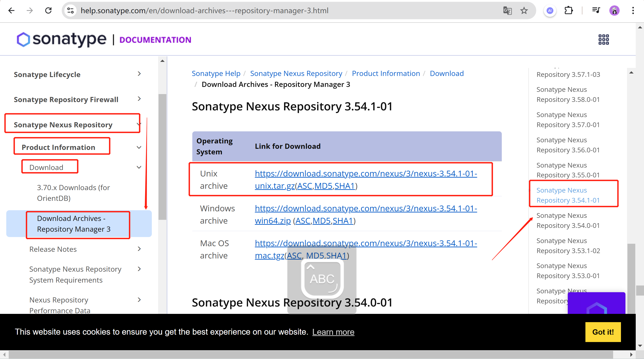Open ASC link for Windows archive

(303, 221)
